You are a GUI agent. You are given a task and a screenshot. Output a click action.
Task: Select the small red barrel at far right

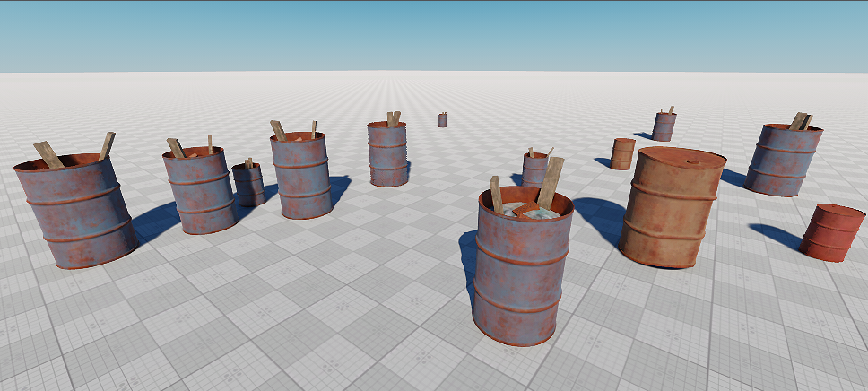click(x=832, y=232)
